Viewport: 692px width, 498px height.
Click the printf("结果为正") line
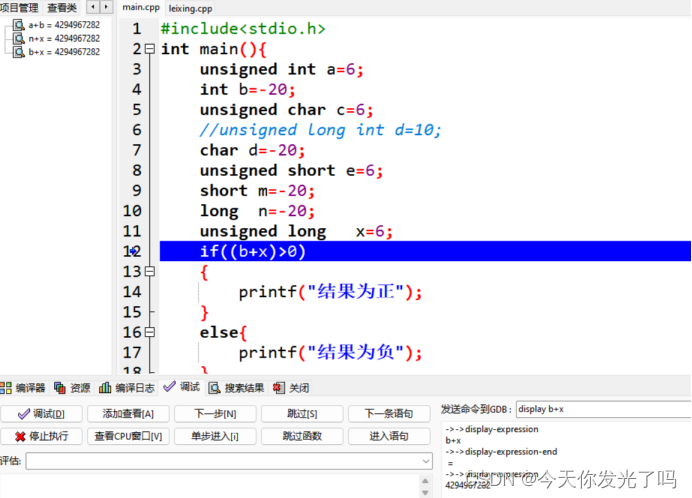tap(330, 292)
